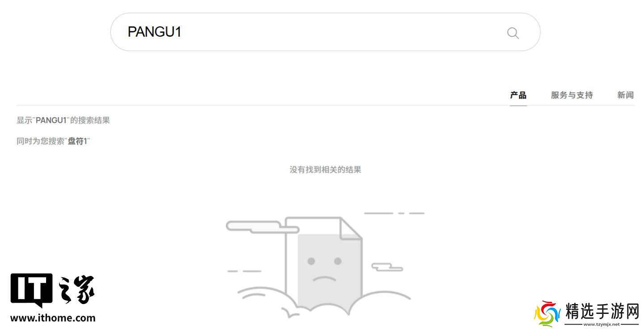Click the small cloud right of sad document
644x330 pixels.
pyautogui.click(x=387, y=267)
